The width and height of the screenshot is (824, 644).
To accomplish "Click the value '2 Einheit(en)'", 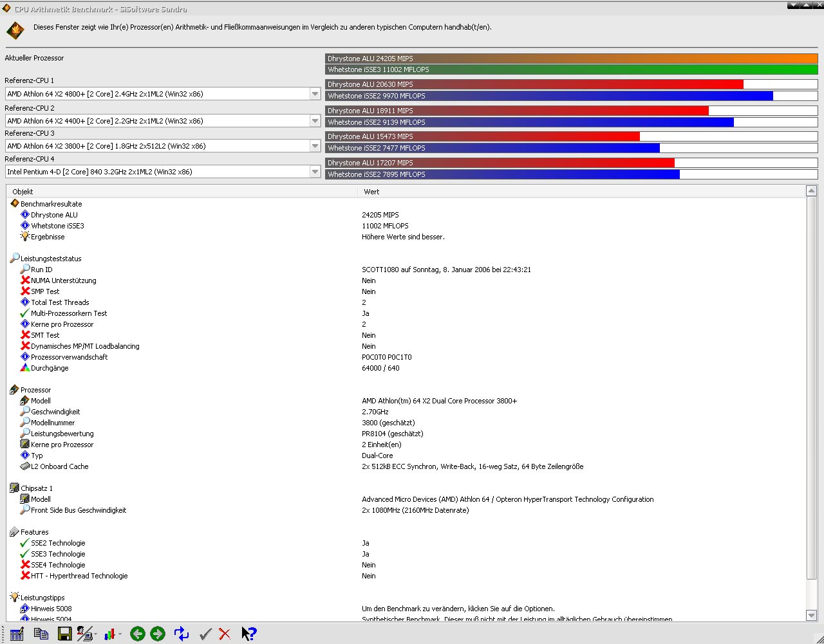I will click(x=382, y=445).
